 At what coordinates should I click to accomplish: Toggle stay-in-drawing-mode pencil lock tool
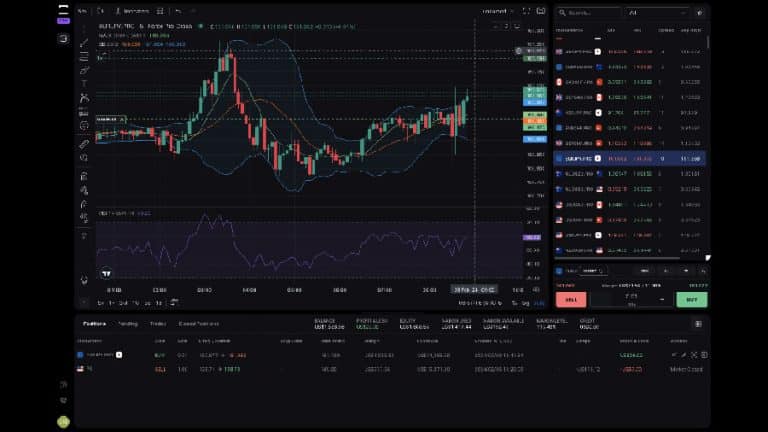point(84,190)
